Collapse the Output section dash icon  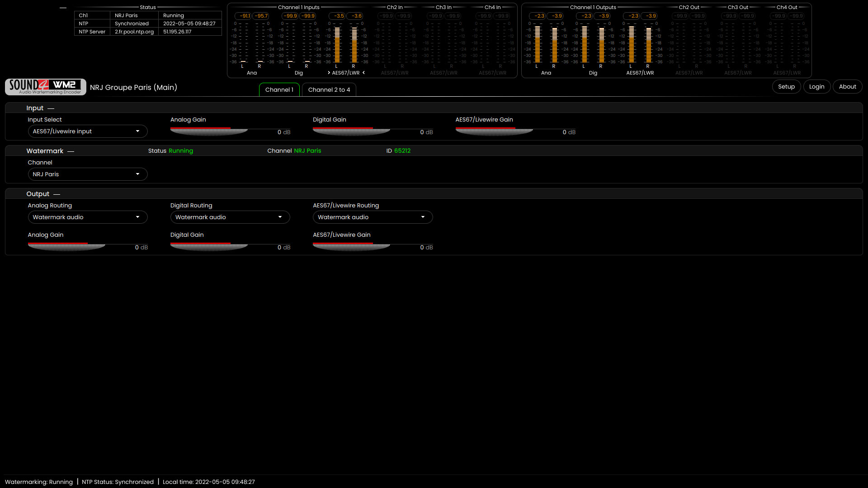click(x=57, y=194)
